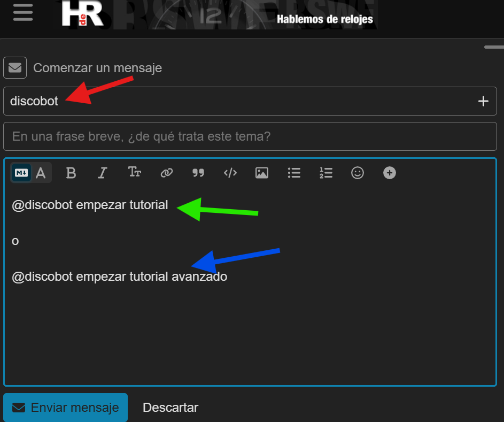Insert a hyperlink
This screenshot has width=504, height=422.
pyautogui.click(x=167, y=173)
